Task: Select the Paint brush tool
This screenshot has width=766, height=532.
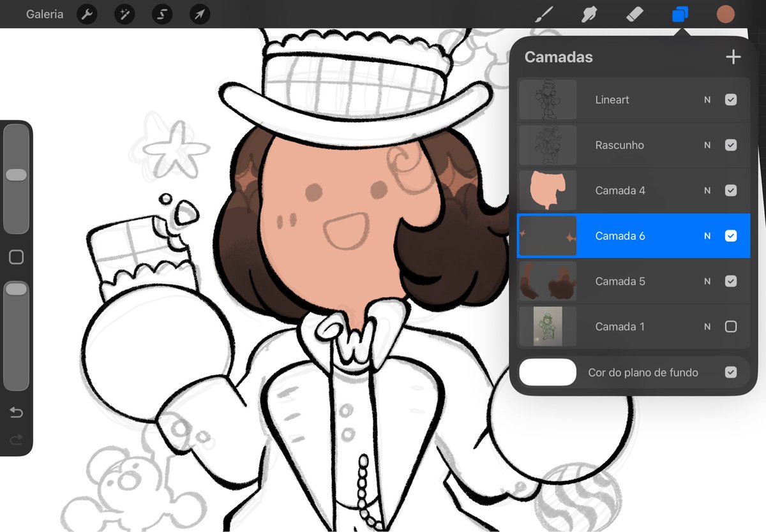Action: (x=543, y=14)
